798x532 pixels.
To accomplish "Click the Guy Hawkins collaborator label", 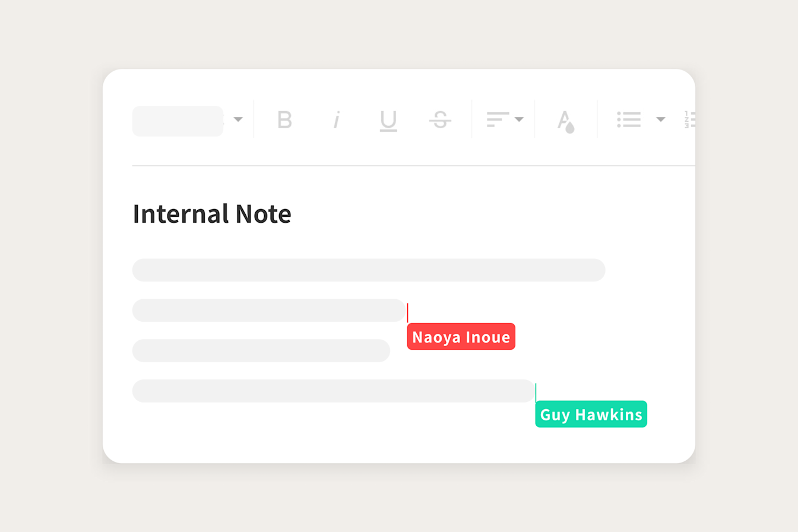I will 591,414.
